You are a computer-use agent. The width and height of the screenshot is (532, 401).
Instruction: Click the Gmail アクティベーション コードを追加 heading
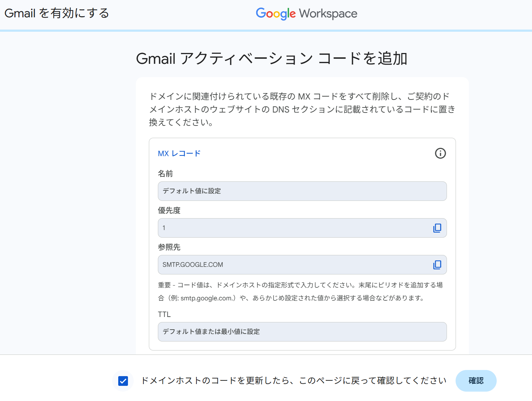coord(271,58)
